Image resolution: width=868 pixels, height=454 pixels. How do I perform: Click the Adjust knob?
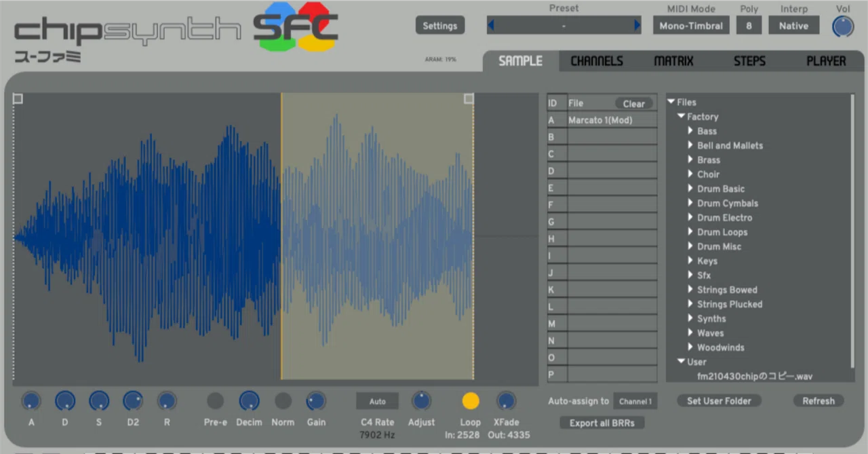click(x=421, y=401)
